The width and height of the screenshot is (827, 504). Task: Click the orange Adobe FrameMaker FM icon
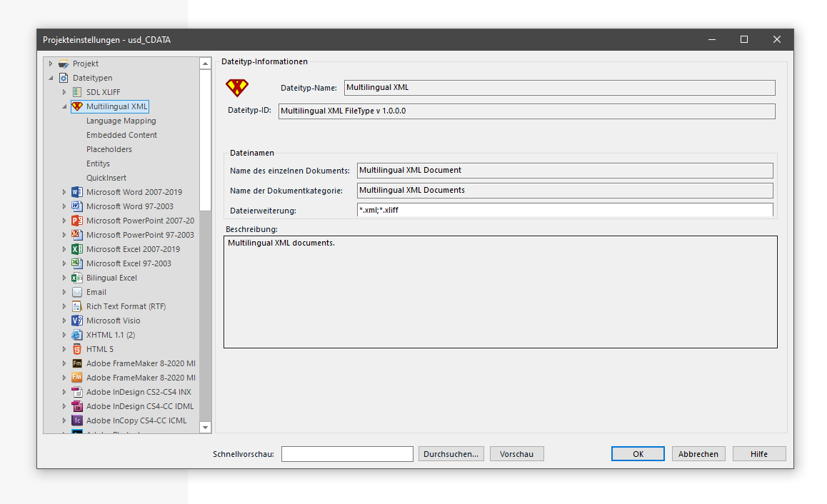[77, 378]
